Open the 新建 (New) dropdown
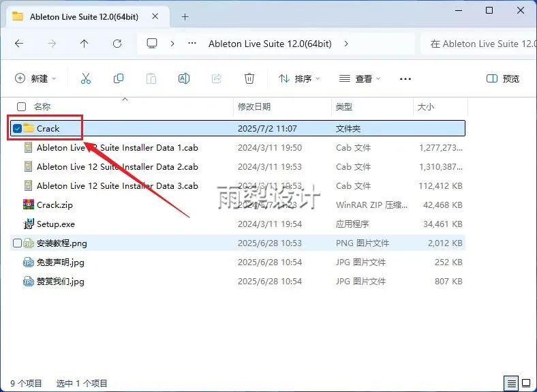537x392 pixels. click(35, 78)
